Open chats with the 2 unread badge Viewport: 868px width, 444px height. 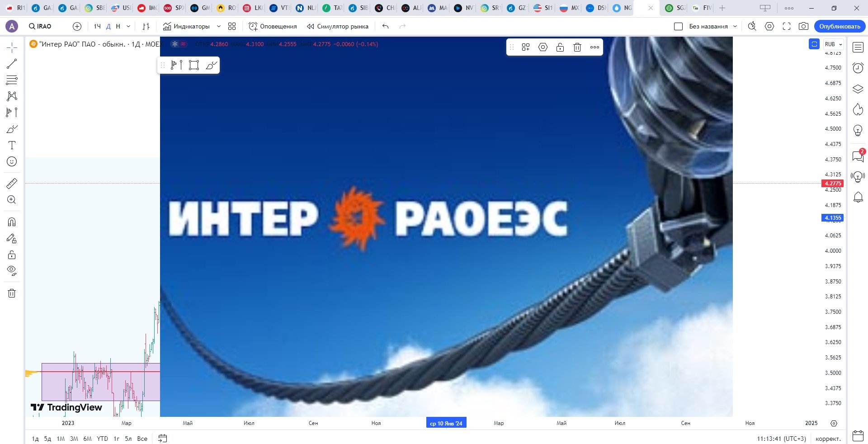click(x=858, y=156)
